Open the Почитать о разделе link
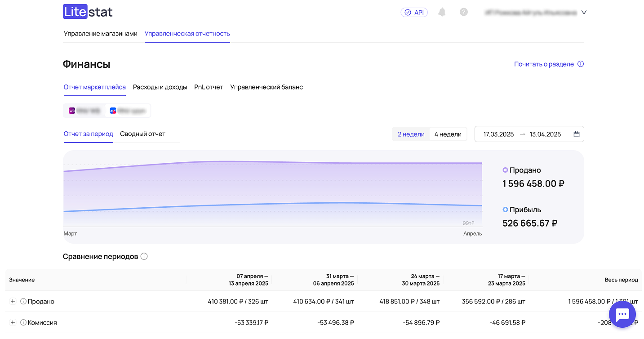644x339 pixels. click(544, 64)
